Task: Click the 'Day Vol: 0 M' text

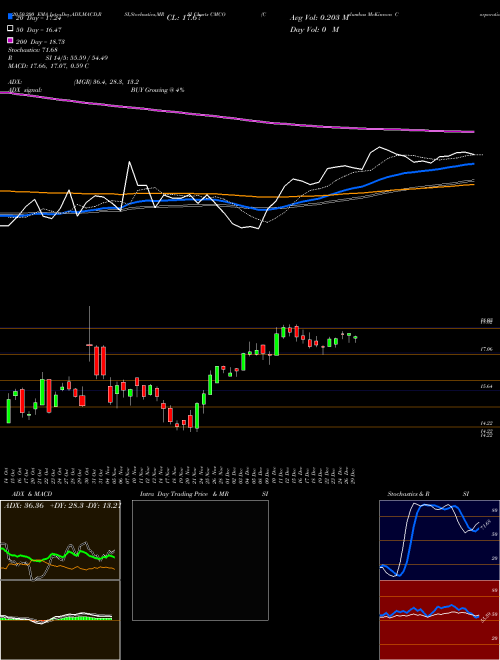Action: click(x=314, y=29)
